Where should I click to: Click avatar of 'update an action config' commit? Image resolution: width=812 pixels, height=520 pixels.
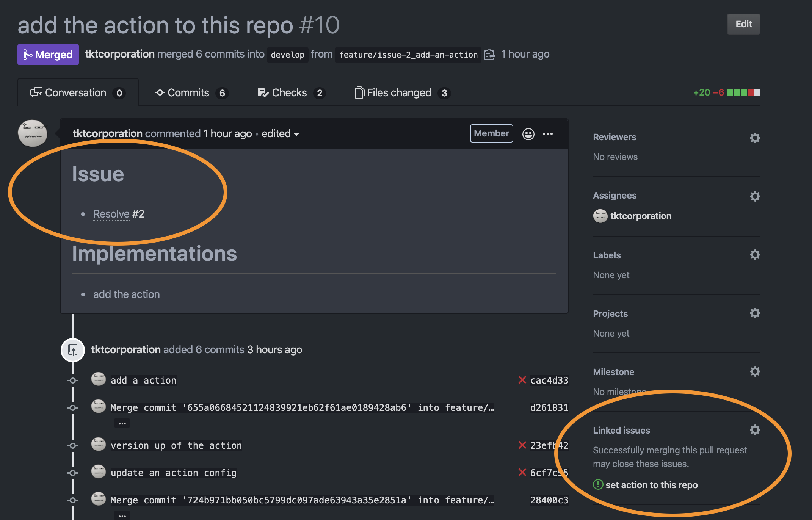pos(99,471)
